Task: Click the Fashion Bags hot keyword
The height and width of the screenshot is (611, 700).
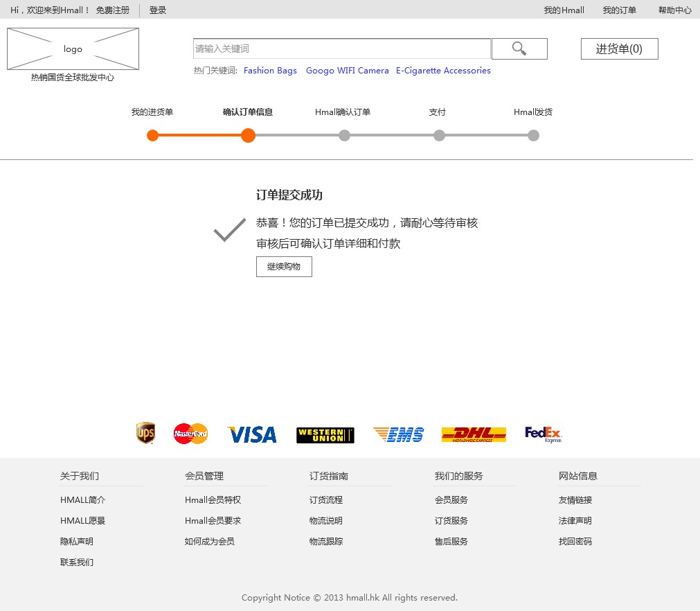Action: (x=270, y=71)
